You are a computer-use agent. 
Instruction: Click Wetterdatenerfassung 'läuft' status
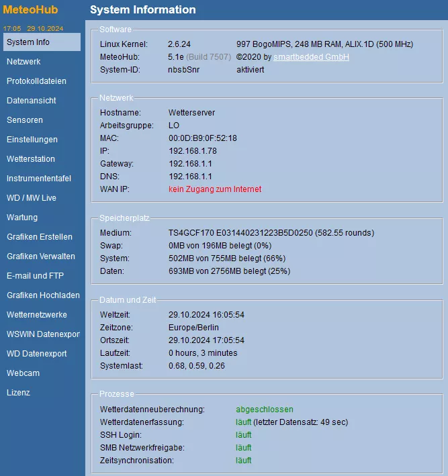click(x=244, y=422)
